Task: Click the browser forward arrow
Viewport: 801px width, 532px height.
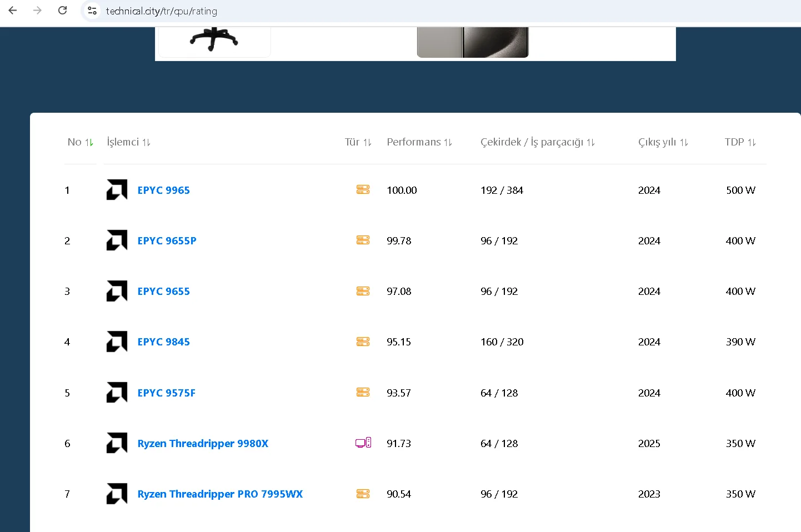Action: [x=37, y=11]
